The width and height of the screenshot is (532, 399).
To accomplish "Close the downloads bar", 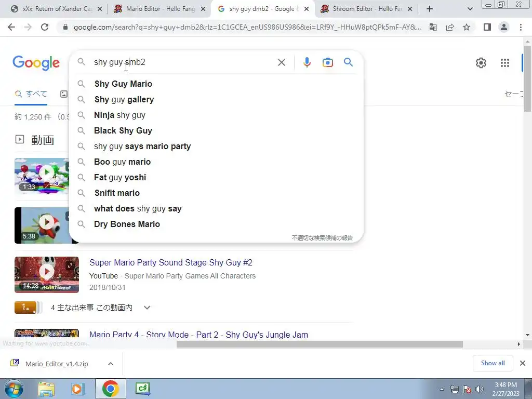I will click(x=523, y=363).
